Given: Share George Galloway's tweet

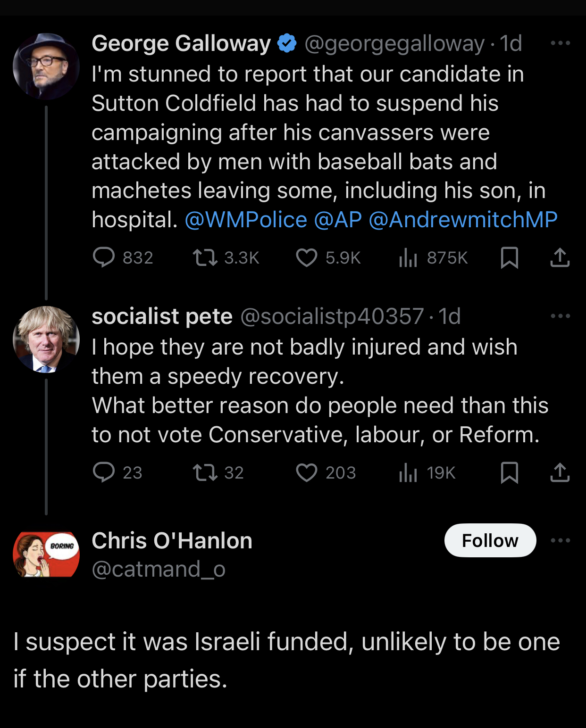Looking at the screenshot, I should 560,257.
